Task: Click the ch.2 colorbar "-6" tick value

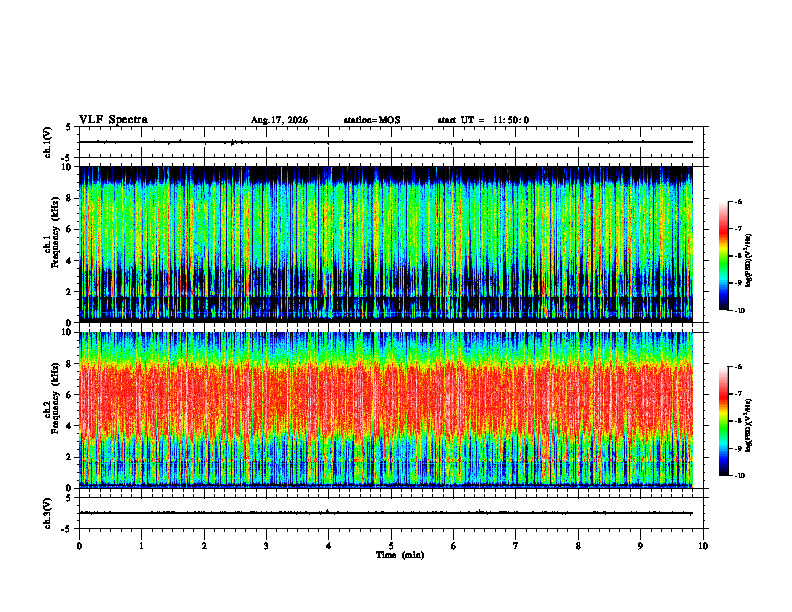Action: click(x=738, y=367)
